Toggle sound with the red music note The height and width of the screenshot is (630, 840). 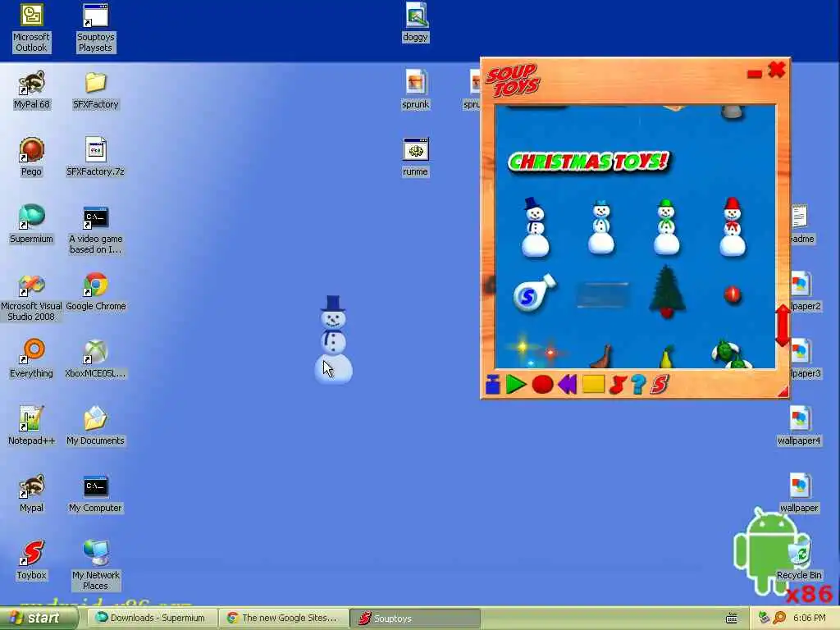(x=618, y=385)
